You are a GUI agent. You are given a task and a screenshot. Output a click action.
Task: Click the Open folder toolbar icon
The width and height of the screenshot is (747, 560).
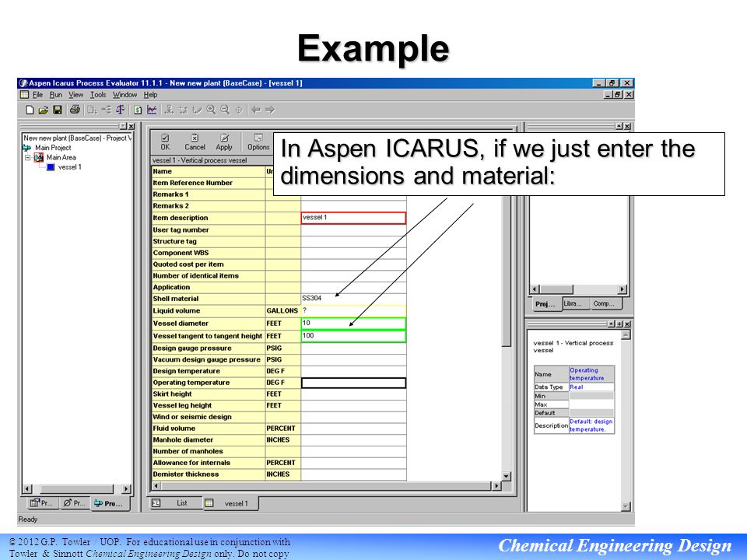[44, 110]
